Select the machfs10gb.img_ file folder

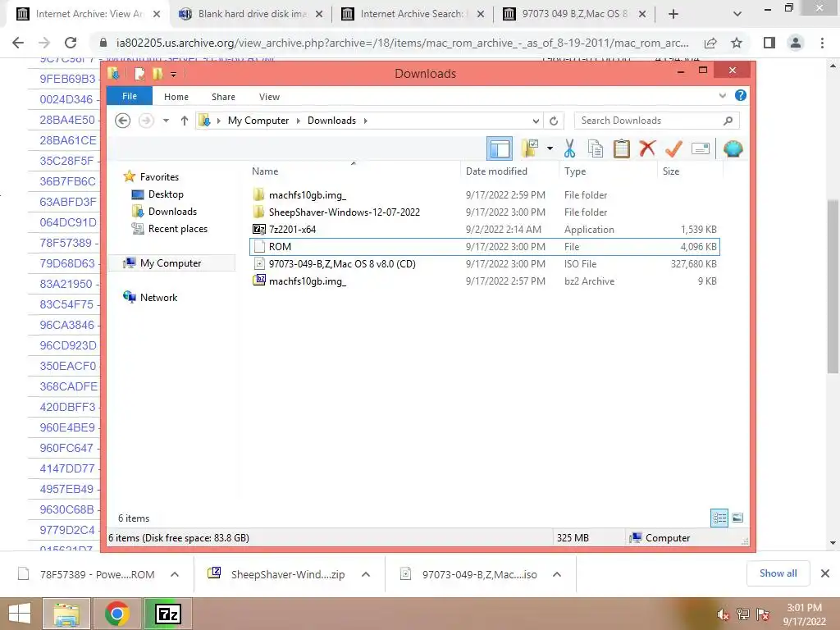[x=485, y=195]
